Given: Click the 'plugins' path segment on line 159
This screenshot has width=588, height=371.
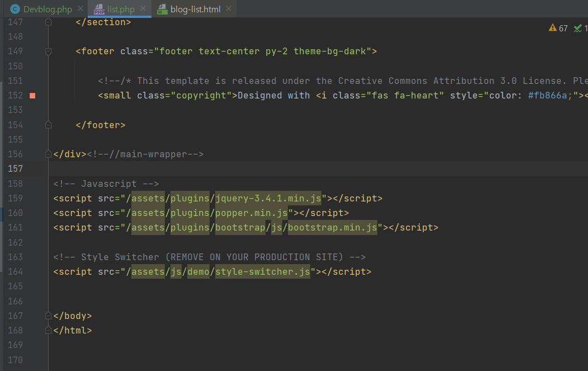Looking at the screenshot, I should [x=189, y=198].
